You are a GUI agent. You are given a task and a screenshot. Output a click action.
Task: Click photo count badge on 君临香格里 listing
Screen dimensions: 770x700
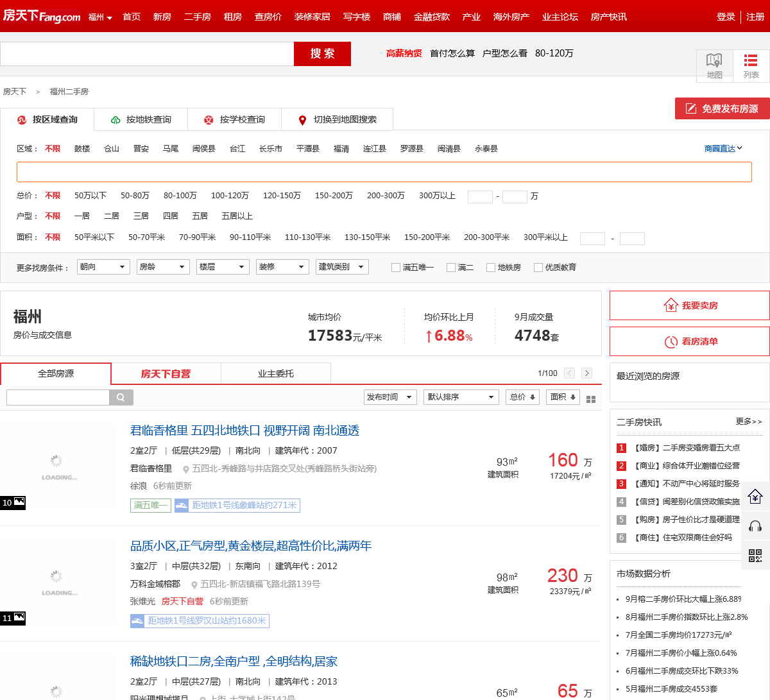point(13,502)
